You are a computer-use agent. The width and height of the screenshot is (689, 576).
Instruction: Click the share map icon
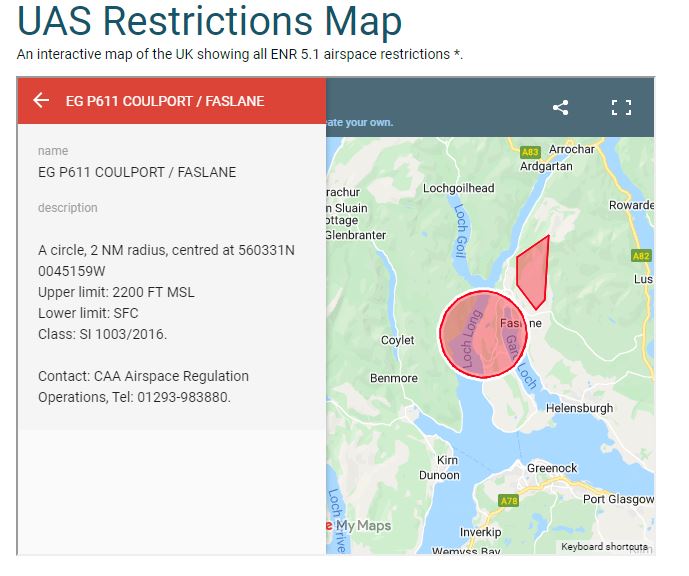[x=561, y=107]
